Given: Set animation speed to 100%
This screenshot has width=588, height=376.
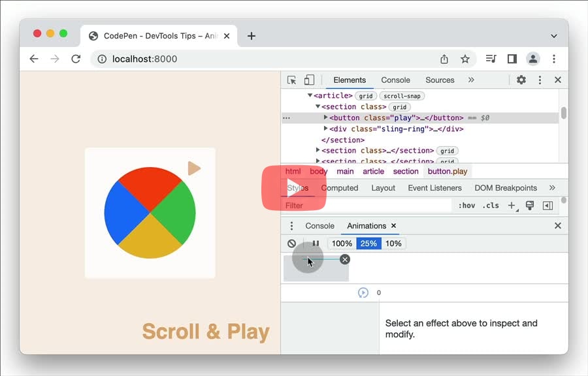Looking at the screenshot, I should tap(342, 243).
